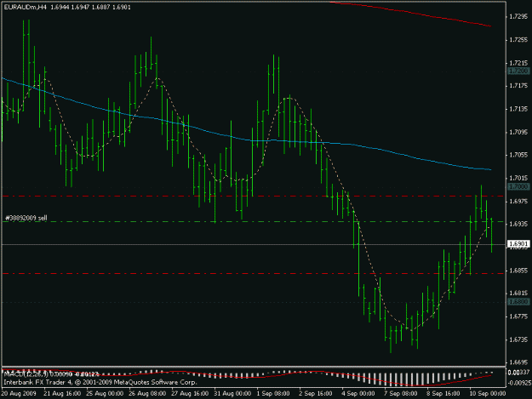Click the 1 Sep 08:00 time label
The width and height of the screenshot is (532, 399).
pos(273,394)
